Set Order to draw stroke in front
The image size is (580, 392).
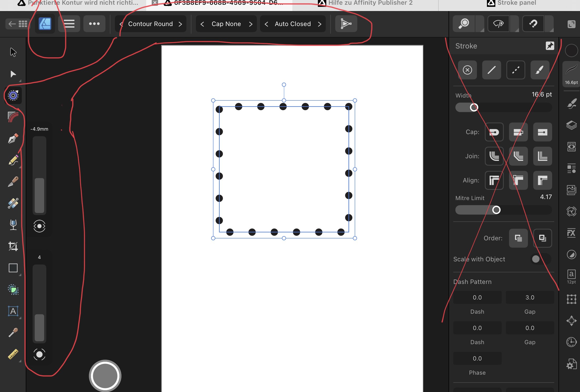point(542,238)
